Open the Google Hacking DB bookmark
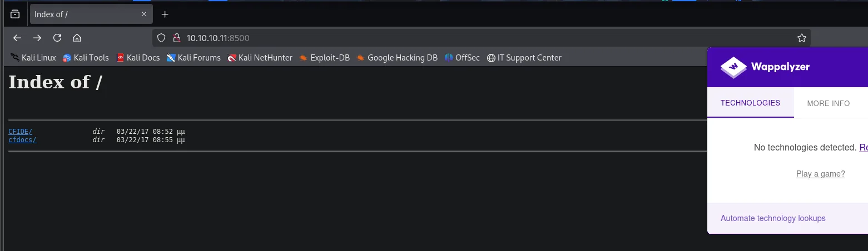868x251 pixels. coord(397,58)
